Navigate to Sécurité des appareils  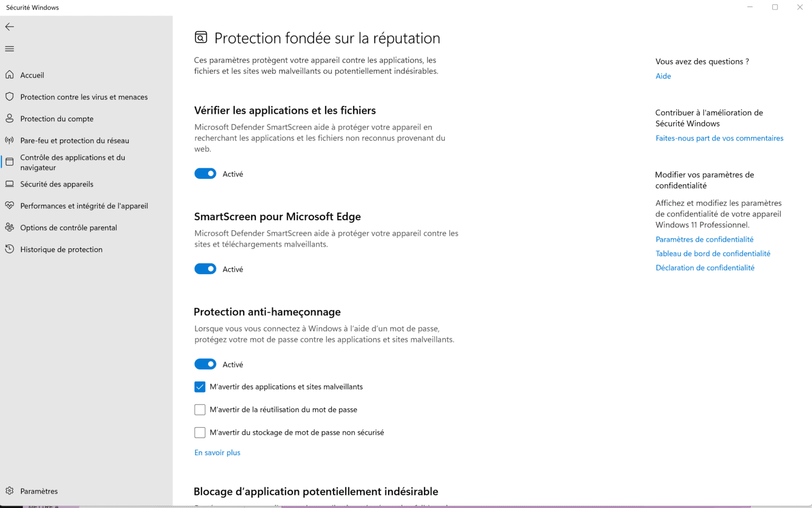57,184
